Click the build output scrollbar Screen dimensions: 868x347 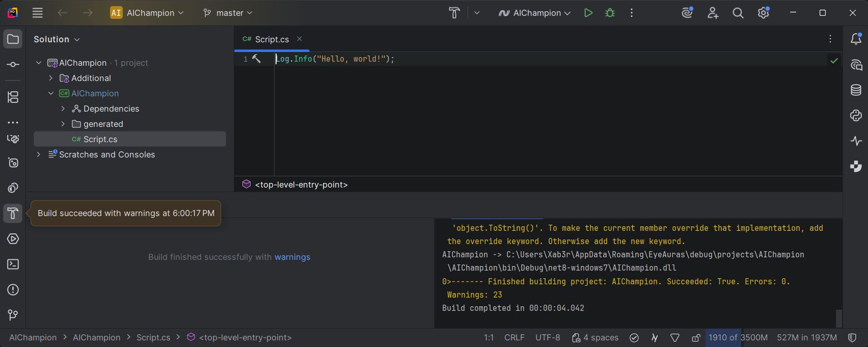pos(839,318)
